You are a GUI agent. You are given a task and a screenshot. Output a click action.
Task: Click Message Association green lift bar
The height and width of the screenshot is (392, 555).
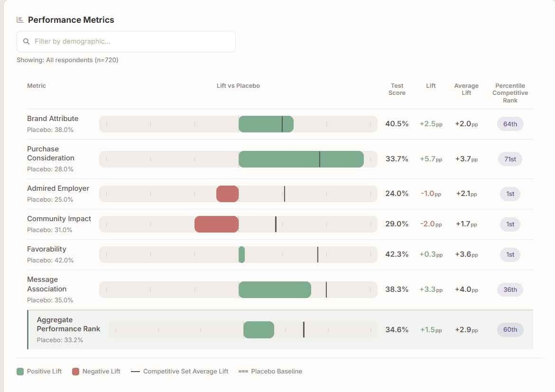click(275, 289)
